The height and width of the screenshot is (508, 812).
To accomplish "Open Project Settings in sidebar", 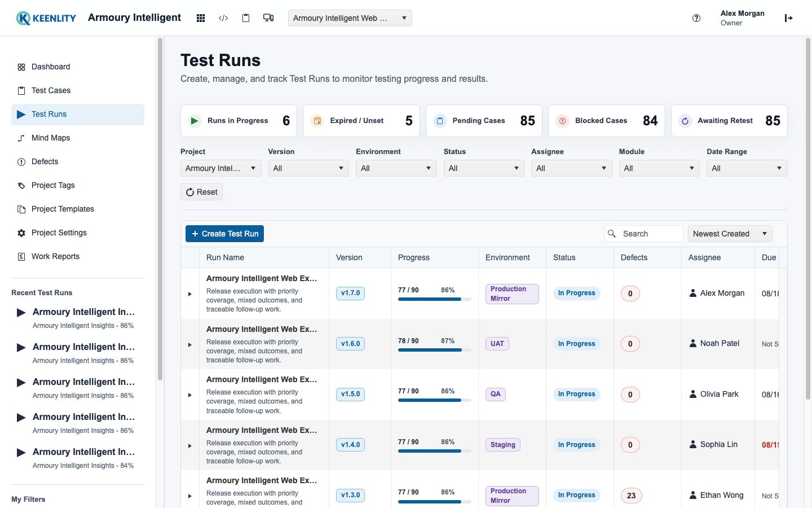I will click(78, 233).
